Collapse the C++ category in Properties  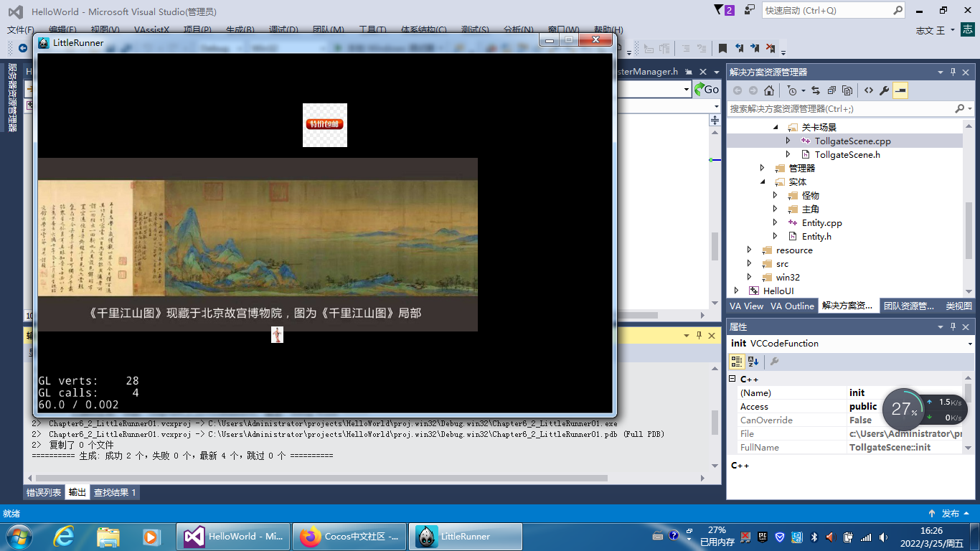pos(732,379)
